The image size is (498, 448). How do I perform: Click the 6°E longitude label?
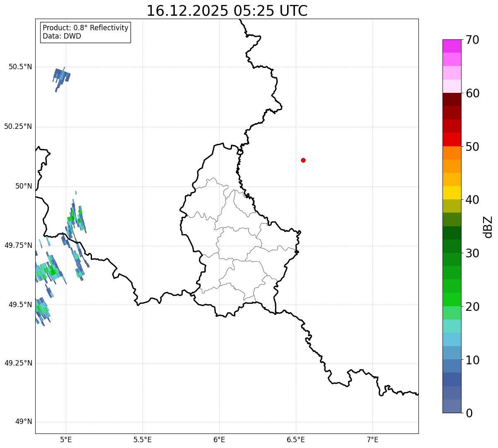point(219,440)
